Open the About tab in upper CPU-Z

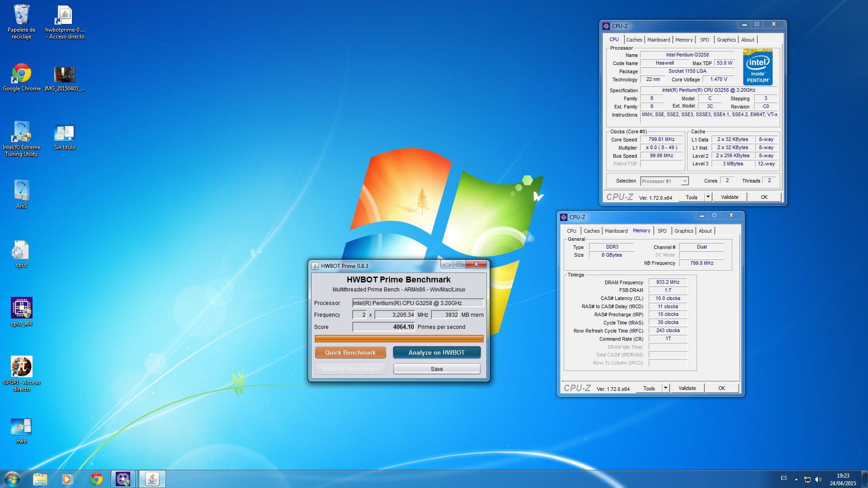748,40
